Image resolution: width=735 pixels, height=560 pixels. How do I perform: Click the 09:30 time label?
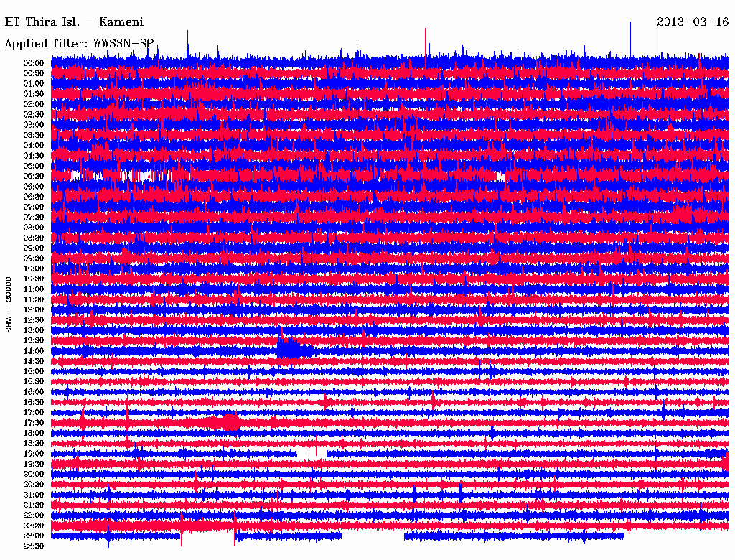[34, 258]
